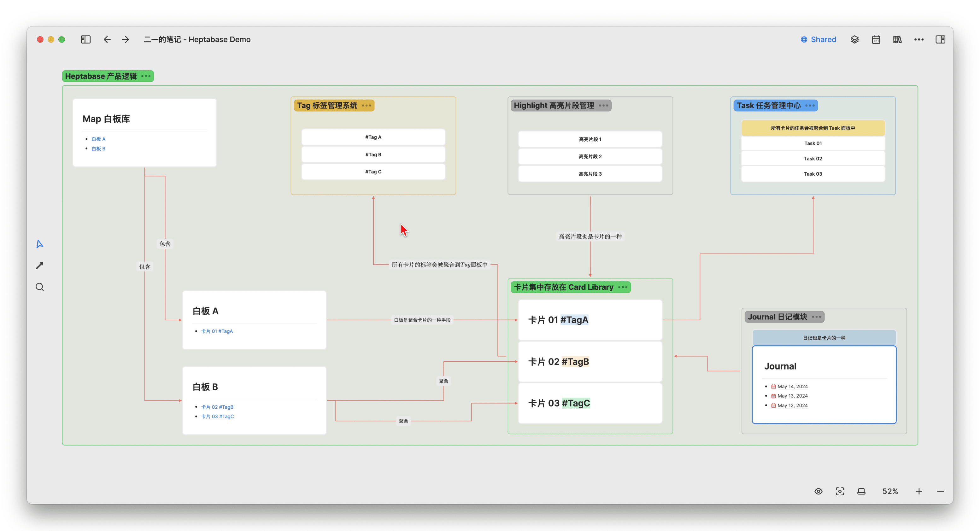Select the #Tag A card
Viewport: 980px width, 531px height.
point(373,137)
